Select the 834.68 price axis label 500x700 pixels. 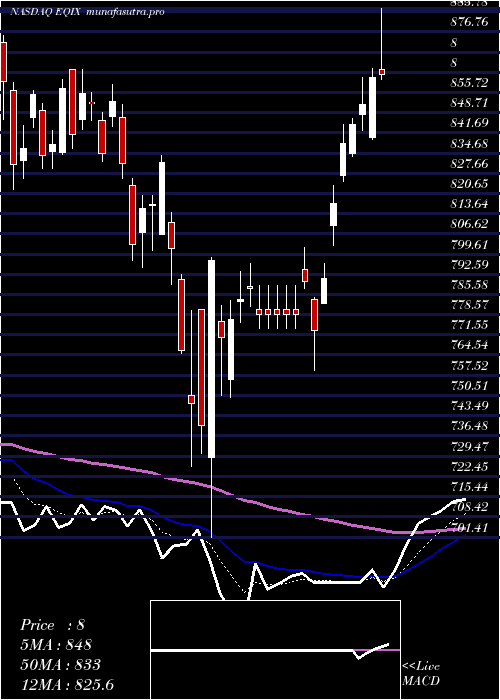(469, 143)
